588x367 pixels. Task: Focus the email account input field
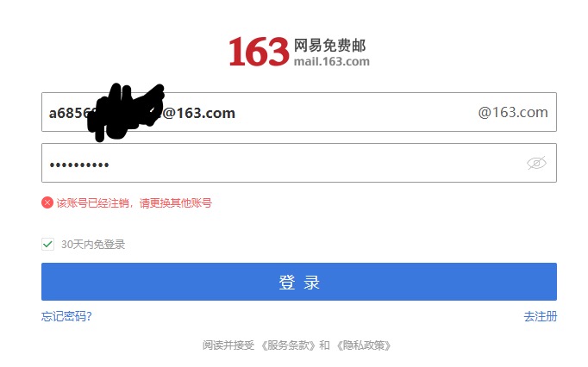click(x=299, y=112)
